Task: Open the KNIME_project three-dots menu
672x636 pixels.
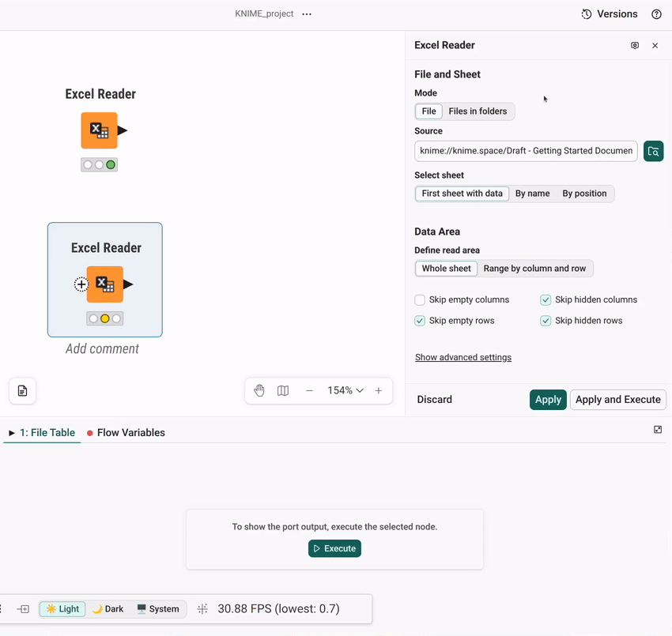Action: pyautogui.click(x=307, y=14)
